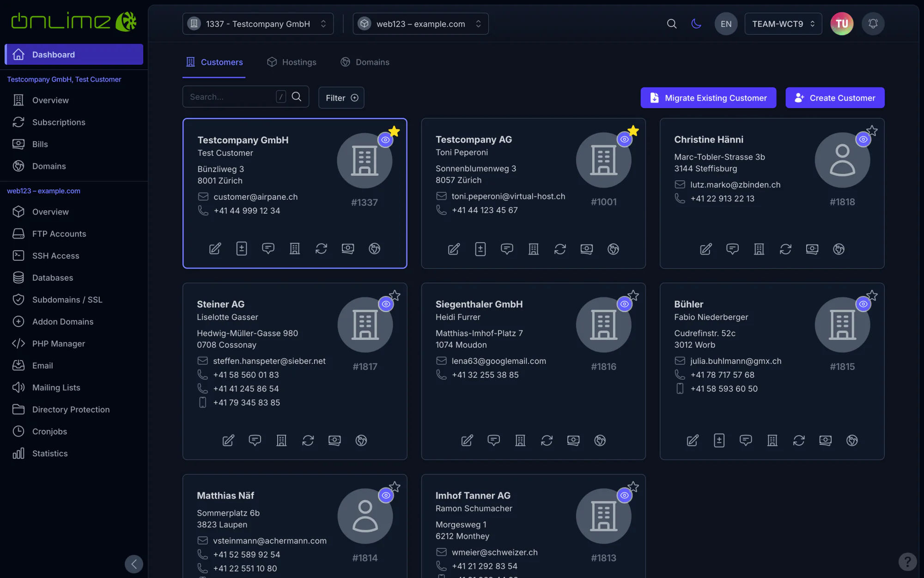Screen dimensions: 924x578
Task: Switch to the Customers tab
Action: click(x=214, y=62)
